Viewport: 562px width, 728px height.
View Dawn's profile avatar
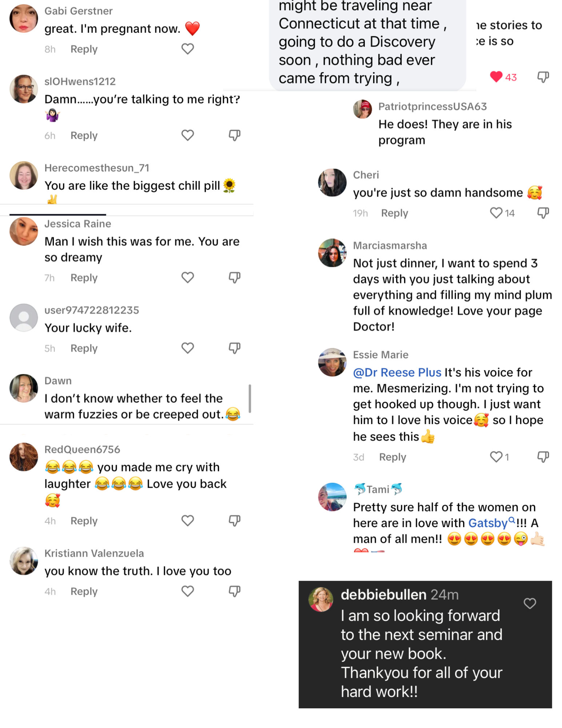(24, 388)
